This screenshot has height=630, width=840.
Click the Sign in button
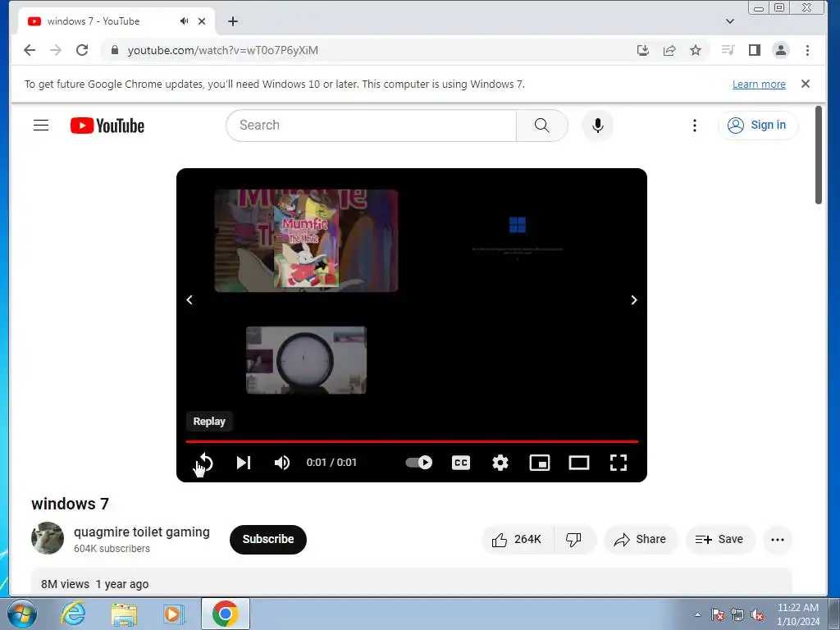[x=758, y=126]
